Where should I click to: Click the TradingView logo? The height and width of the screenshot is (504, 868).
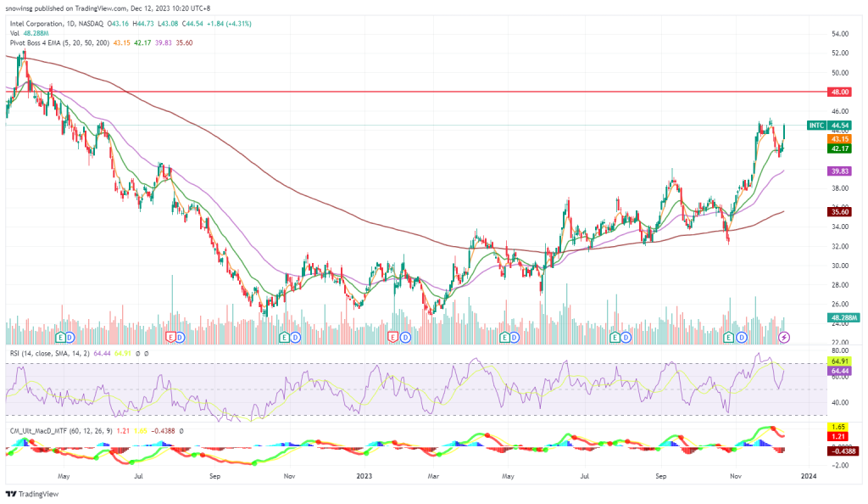point(32,494)
